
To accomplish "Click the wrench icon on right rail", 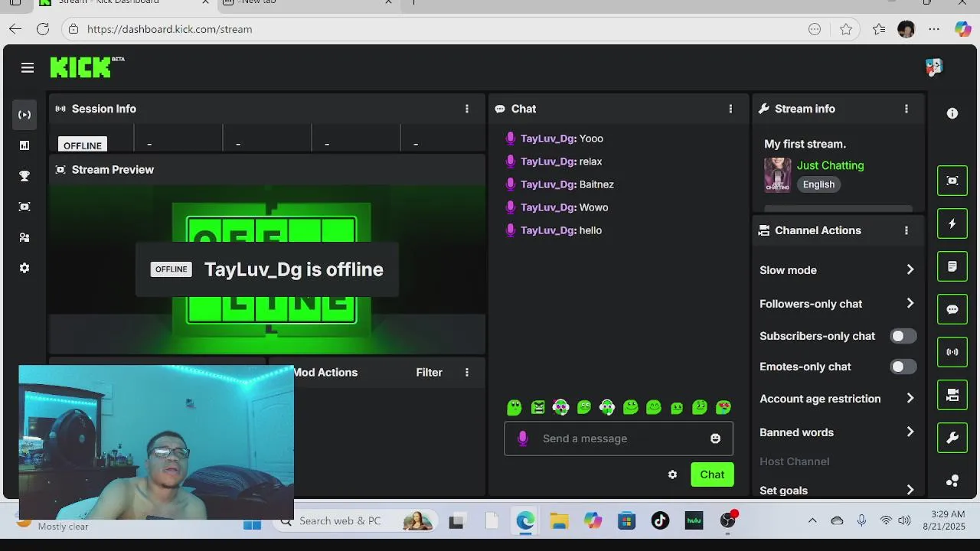I will (952, 438).
